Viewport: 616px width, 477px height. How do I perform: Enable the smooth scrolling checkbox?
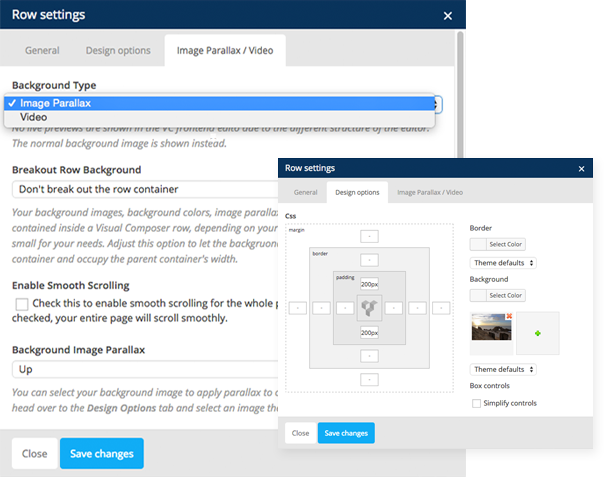point(22,304)
